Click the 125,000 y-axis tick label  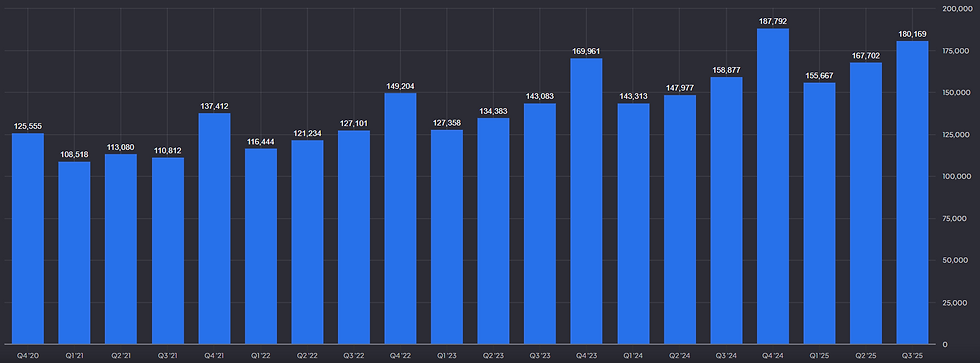coord(956,134)
